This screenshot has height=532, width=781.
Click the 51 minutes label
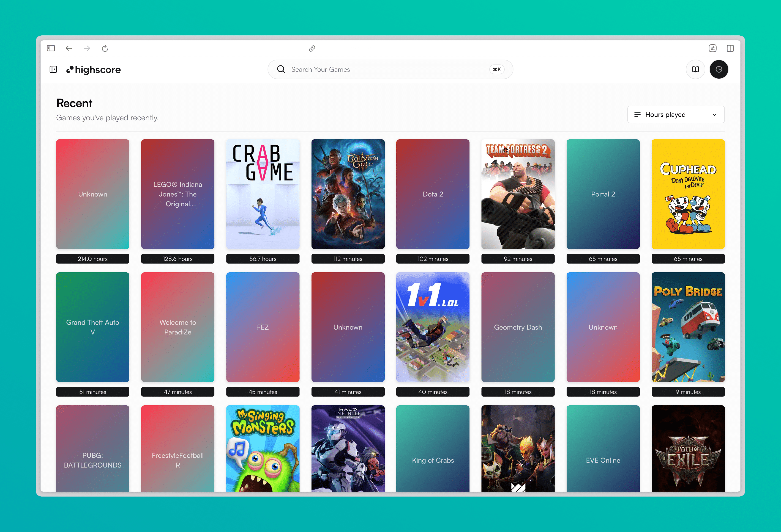coord(93,392)
